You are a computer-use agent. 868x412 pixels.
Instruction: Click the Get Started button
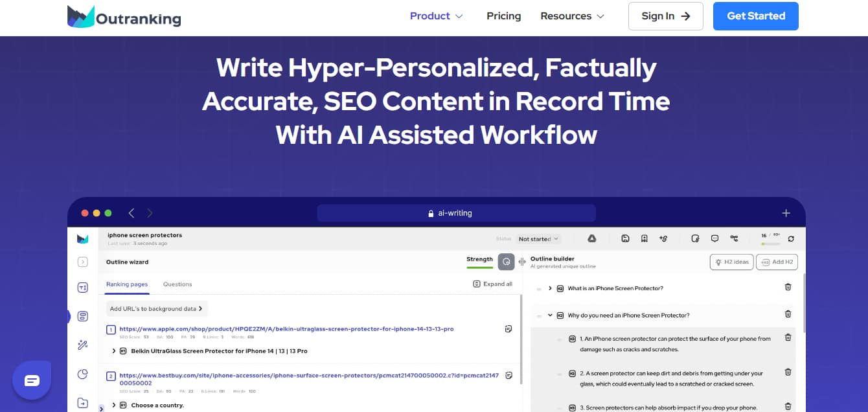pyautogui.click(x=755, y=16)
